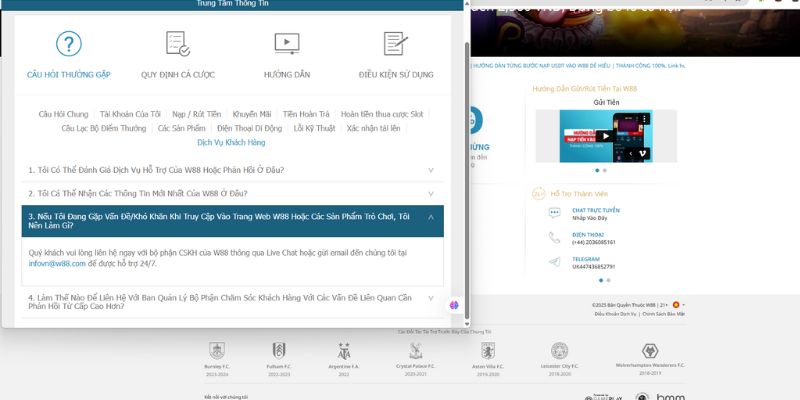Select the Câu Lạc Bộ Điểm Thưởng category
The width and height of the screenshot is (800, 400).
point(104,129)
